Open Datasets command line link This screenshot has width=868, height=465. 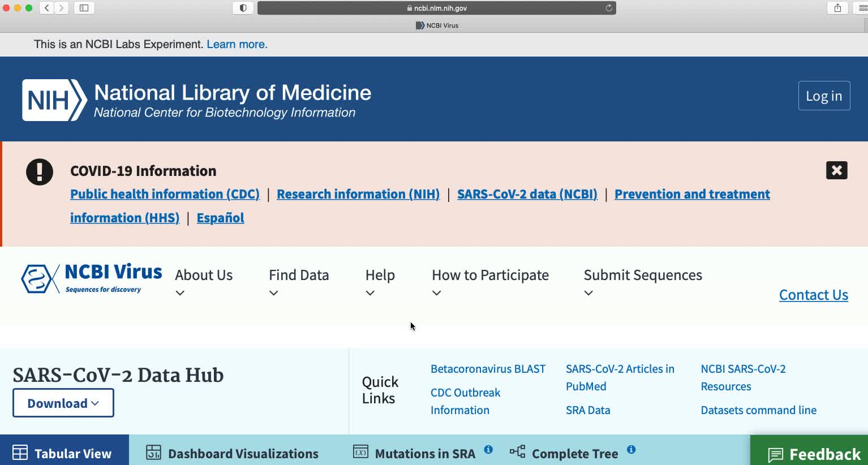click(758, 410)
